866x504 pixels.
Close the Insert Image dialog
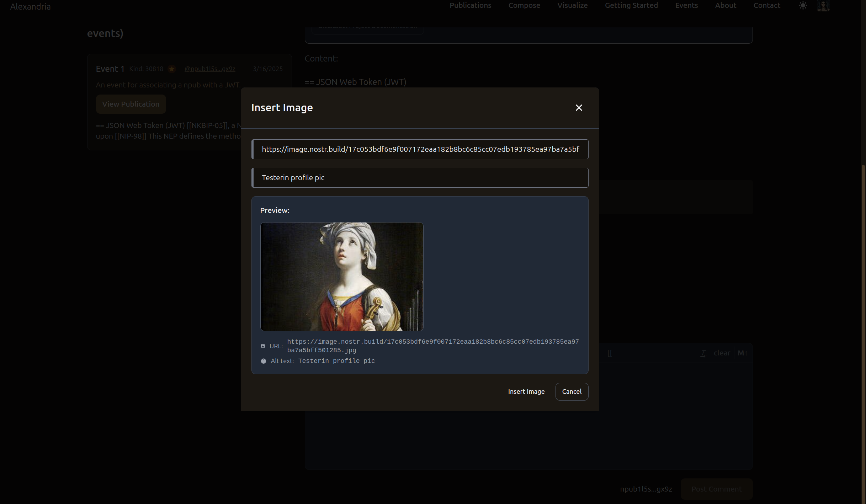pyautogui.click(x=579, y=108)
